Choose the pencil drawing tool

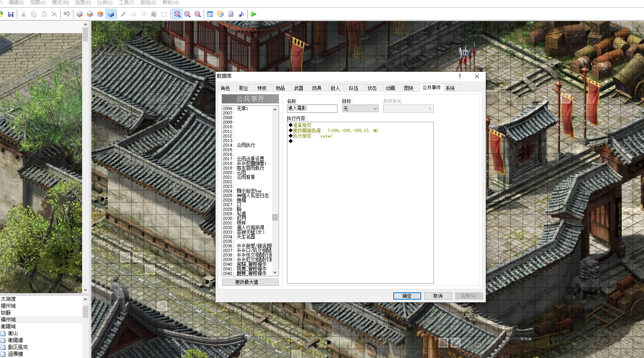123,14
